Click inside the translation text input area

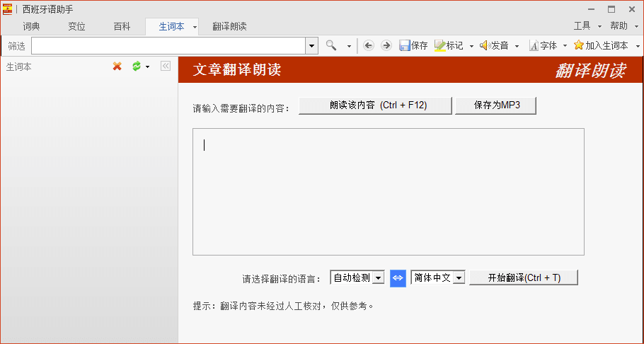tap(388, 191)
